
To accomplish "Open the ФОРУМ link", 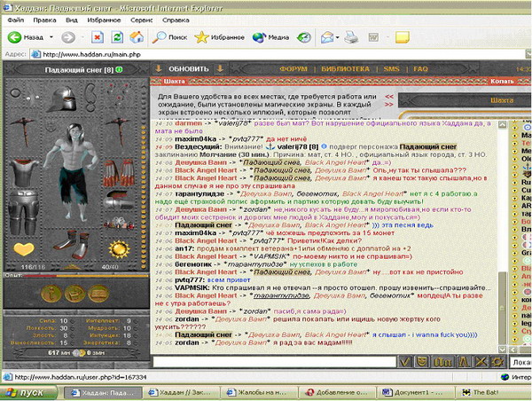I will click(x=293, y=69).
